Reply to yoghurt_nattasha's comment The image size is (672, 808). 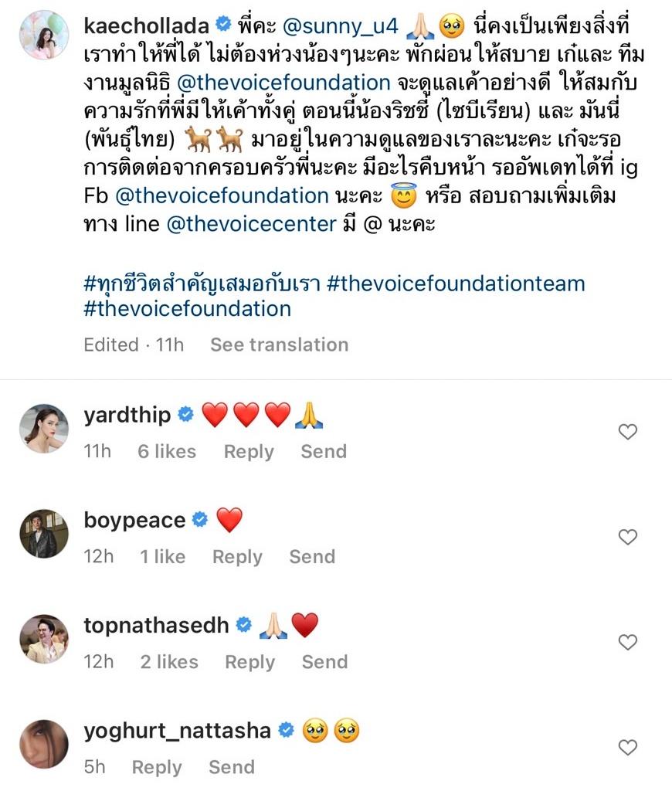[x=157, y=767]
